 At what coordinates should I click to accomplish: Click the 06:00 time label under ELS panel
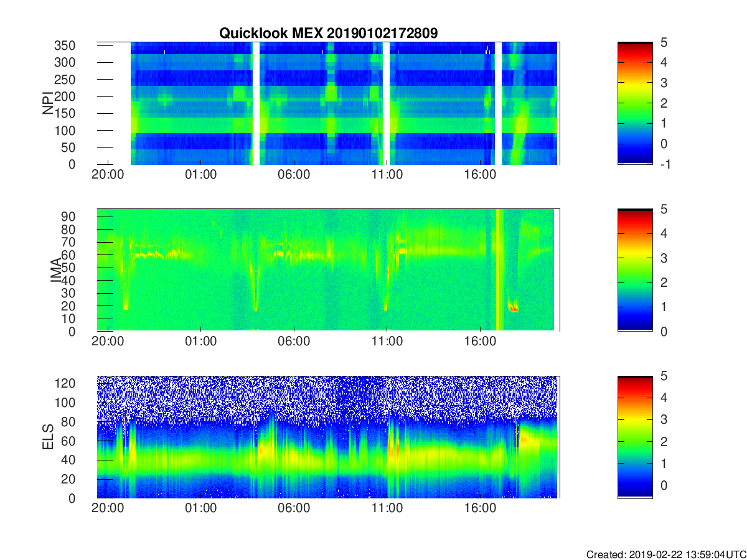click(x=294, y=508)
